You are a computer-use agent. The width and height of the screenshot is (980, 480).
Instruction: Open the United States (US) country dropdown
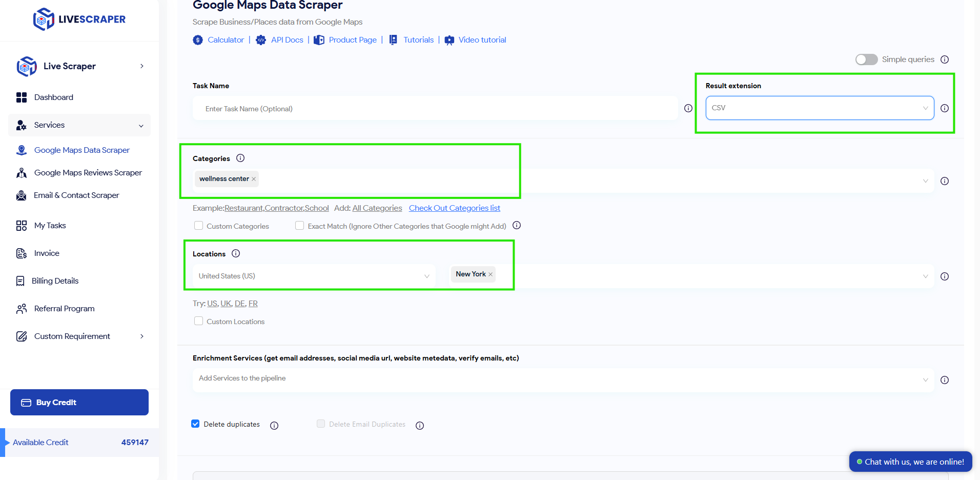[314, 276]
